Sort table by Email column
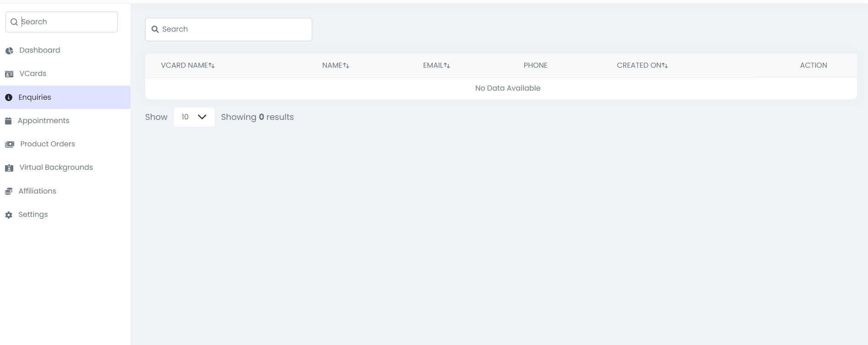This screenshot has width=868, height=345. pyautogui.click(x=436, y=65)
